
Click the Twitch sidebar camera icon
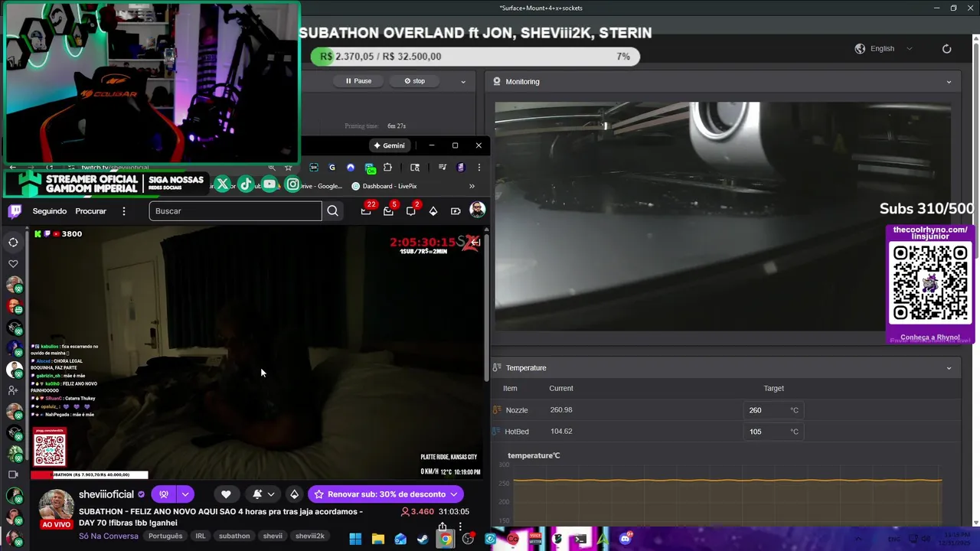(x=13, y=474)
